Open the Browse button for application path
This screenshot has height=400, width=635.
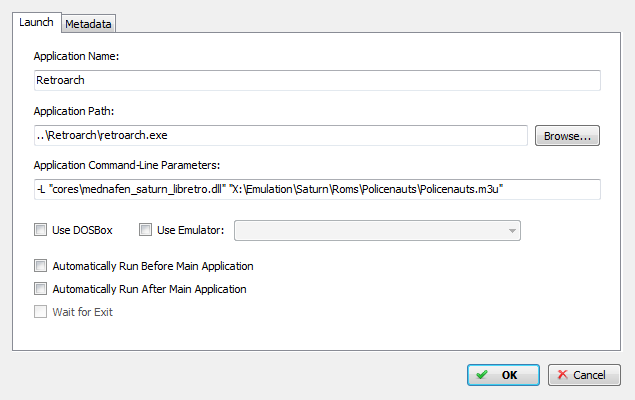(x=567, y=136)
